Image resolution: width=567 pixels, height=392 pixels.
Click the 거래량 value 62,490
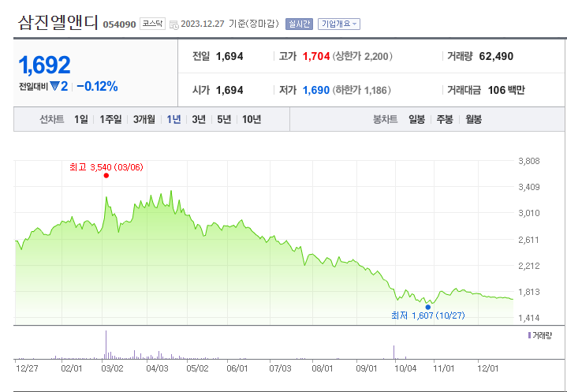496,57
